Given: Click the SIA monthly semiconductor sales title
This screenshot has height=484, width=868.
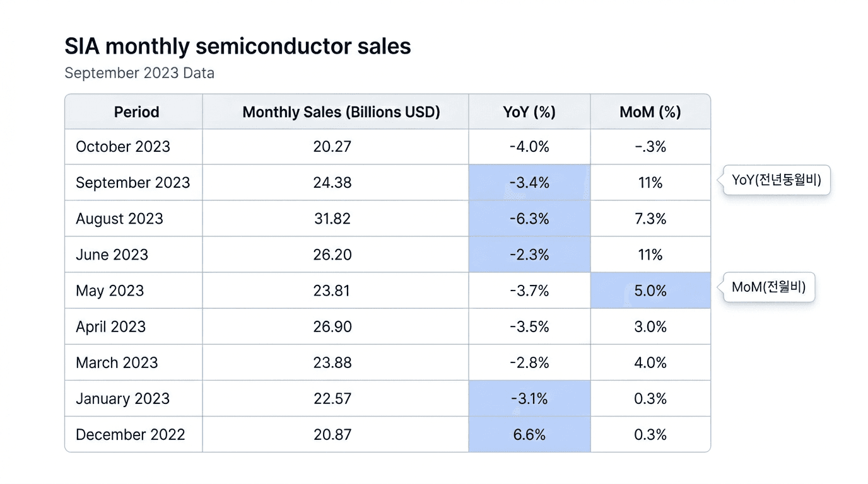Looking at the screenshot, I should click(x=238, y=47).
